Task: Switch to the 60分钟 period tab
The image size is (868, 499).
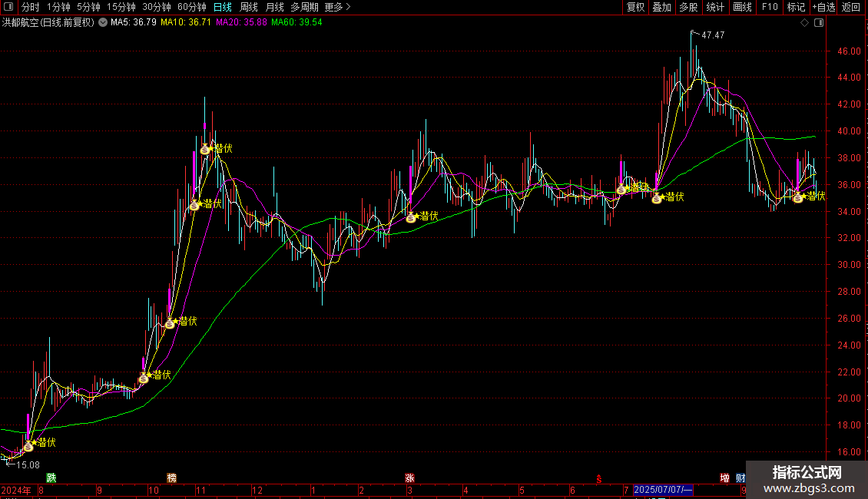Action: coord(192,7)
